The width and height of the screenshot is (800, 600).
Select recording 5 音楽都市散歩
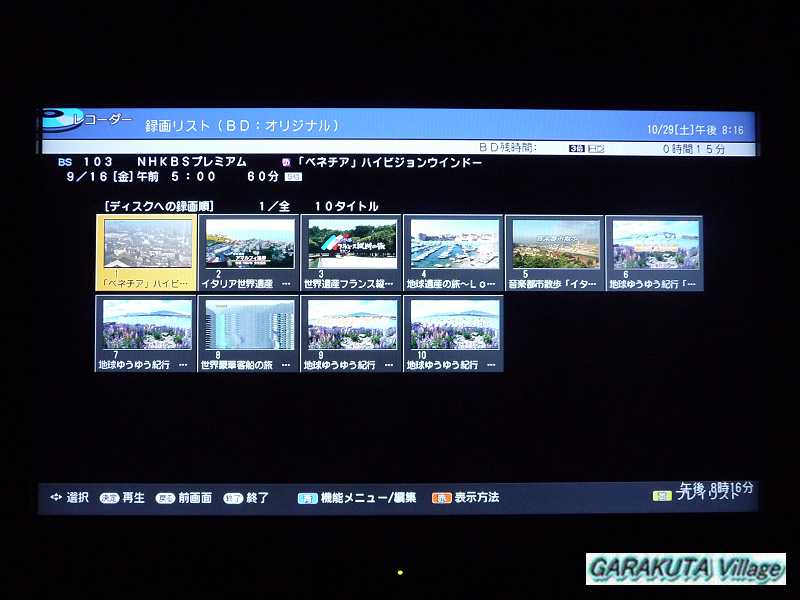pos(555,246)
